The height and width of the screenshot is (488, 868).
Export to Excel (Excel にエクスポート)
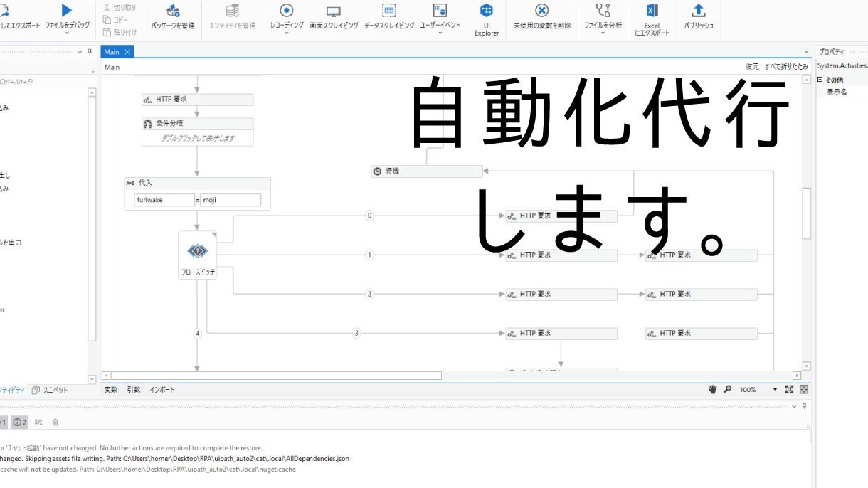coord(652,19)
